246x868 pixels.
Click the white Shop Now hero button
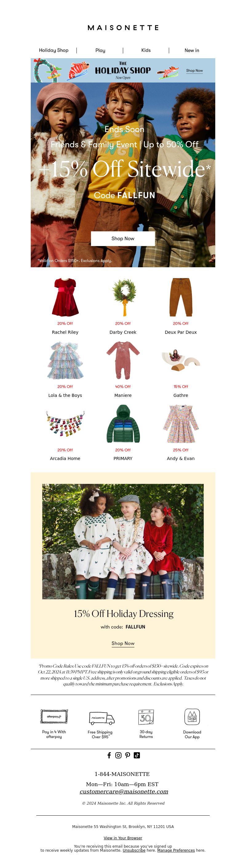pyautogui.click(x=123, y=238)
